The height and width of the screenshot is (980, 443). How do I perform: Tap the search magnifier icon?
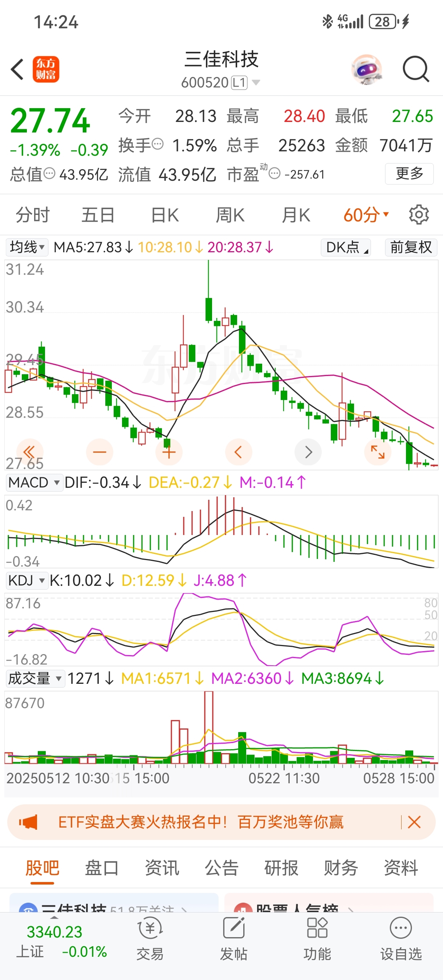click(x=416, y=69)
